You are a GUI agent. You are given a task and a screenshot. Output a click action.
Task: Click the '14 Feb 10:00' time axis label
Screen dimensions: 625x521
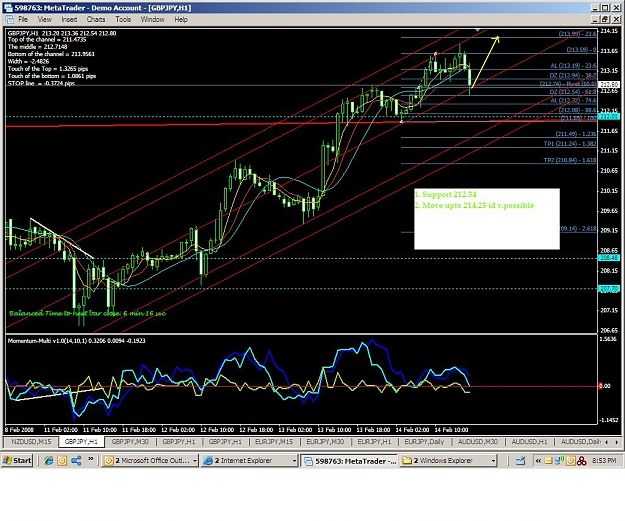(451, 430)
